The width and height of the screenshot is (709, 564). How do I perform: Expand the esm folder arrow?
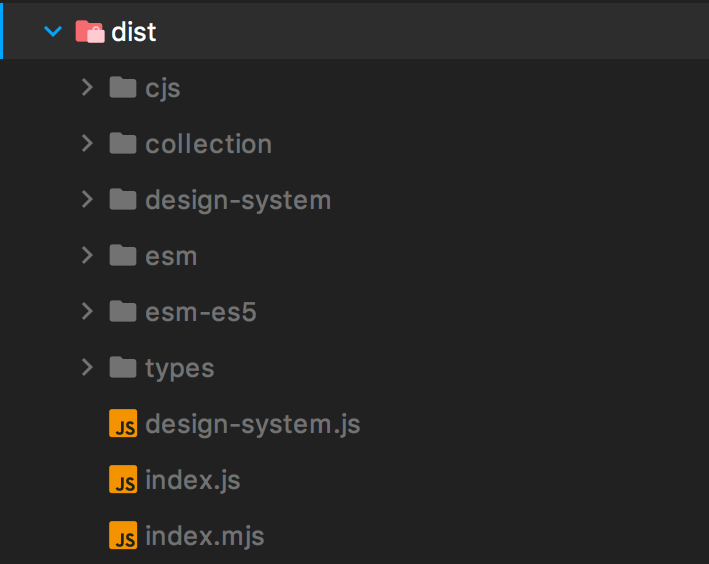[87, 255]
